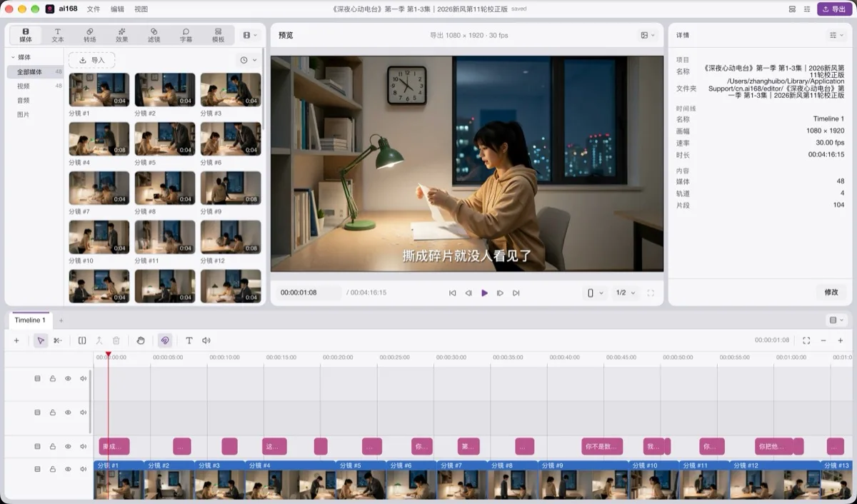The image size is (857, 504).
Task: Click the 修改 button in details panel
Action: 831,292
